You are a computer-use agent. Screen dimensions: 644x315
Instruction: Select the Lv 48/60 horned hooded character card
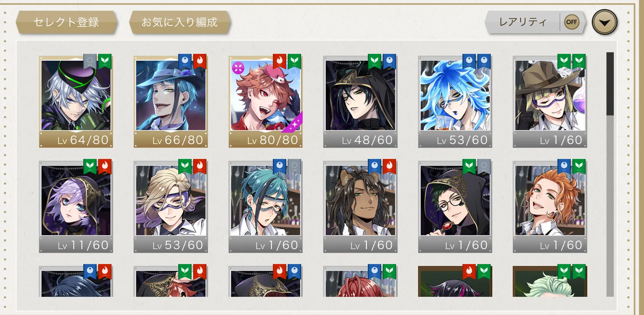click(360, 101)
